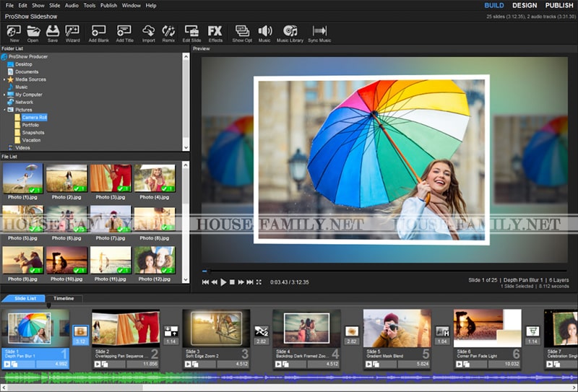
Task: Click the Sync Music icon
Action: click(319, 33)
